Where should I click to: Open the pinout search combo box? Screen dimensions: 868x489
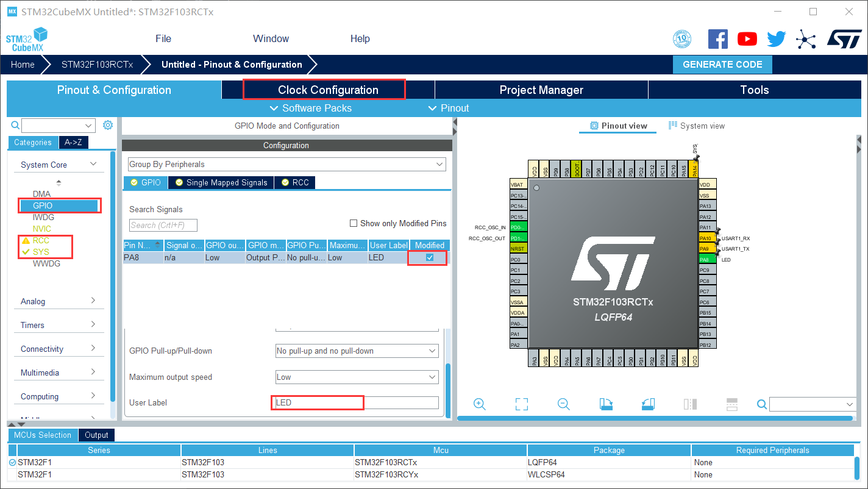(x=813, y=404)
